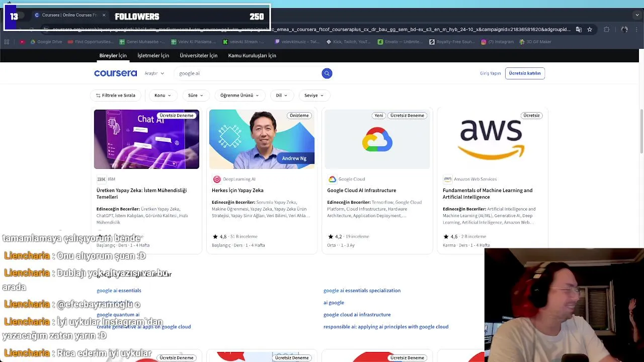Open the Chat AI course thumbnail
Screen dimensions: 644x362
click(x=146, y=139)
